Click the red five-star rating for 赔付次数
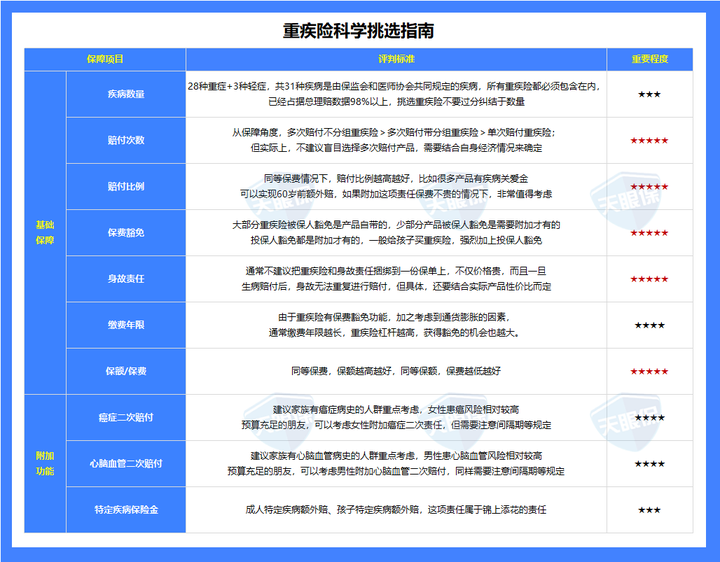 [x=648, y=140]
